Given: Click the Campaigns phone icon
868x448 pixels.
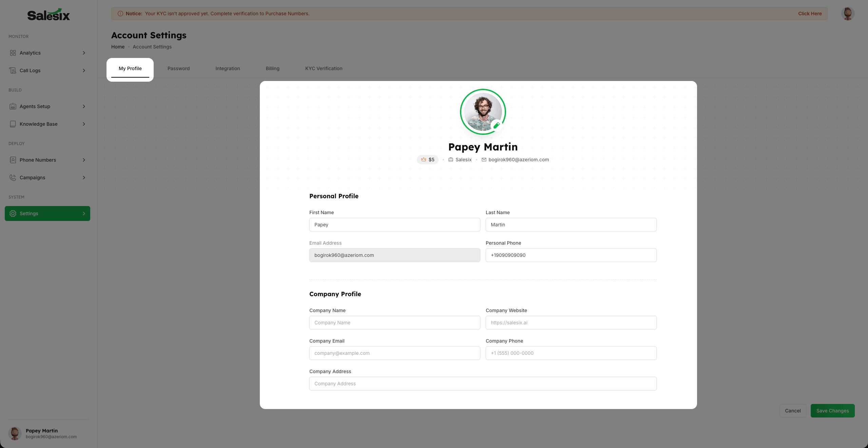Looking at the screenshot, I should click(13, 177).
